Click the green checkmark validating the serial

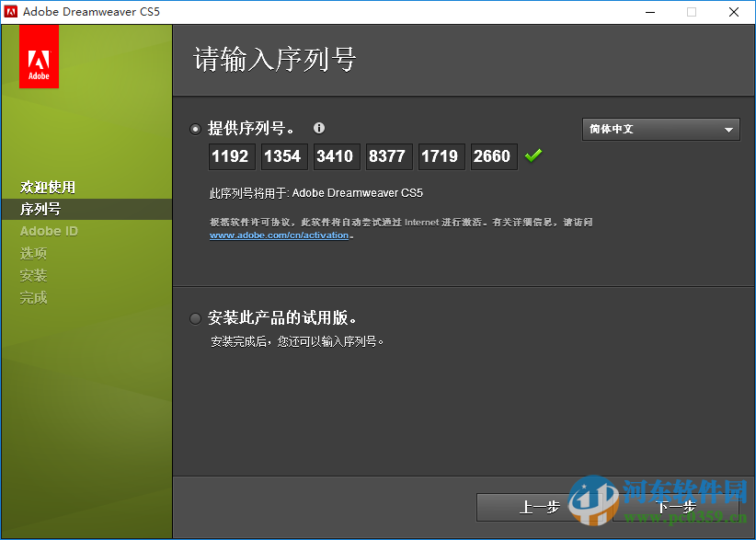533,155
